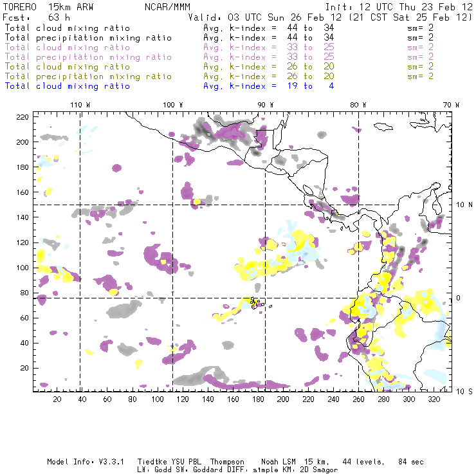
Task: Click the purple "Total precipitation mixing ratio" legend label
Action: [88, 57]
